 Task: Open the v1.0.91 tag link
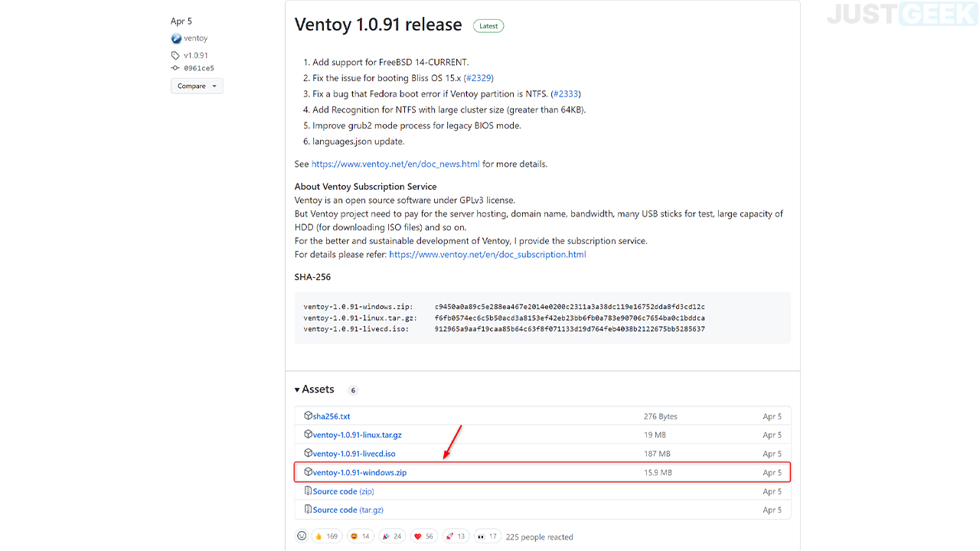(195, 55)
